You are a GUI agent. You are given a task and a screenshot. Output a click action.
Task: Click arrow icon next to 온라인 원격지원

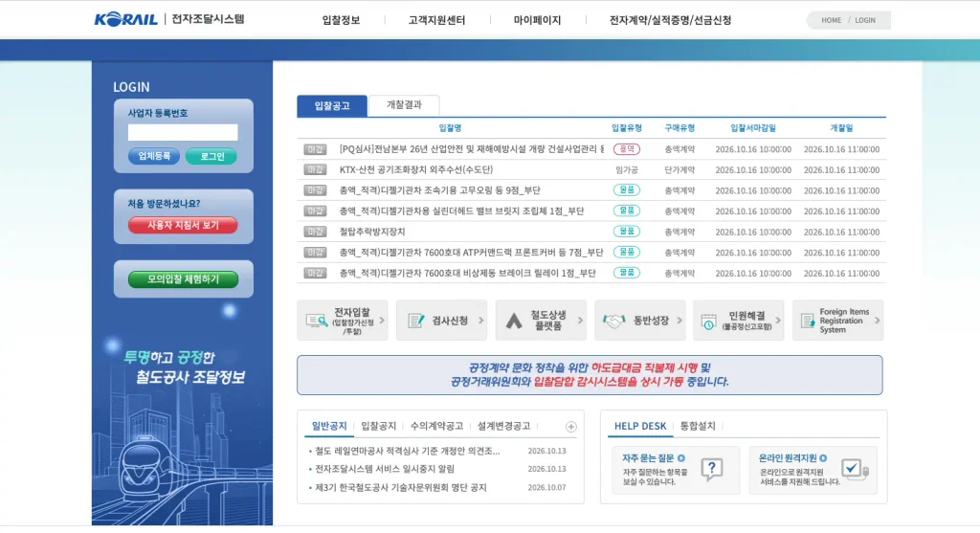pyautogui.click(x=823, y=458)
